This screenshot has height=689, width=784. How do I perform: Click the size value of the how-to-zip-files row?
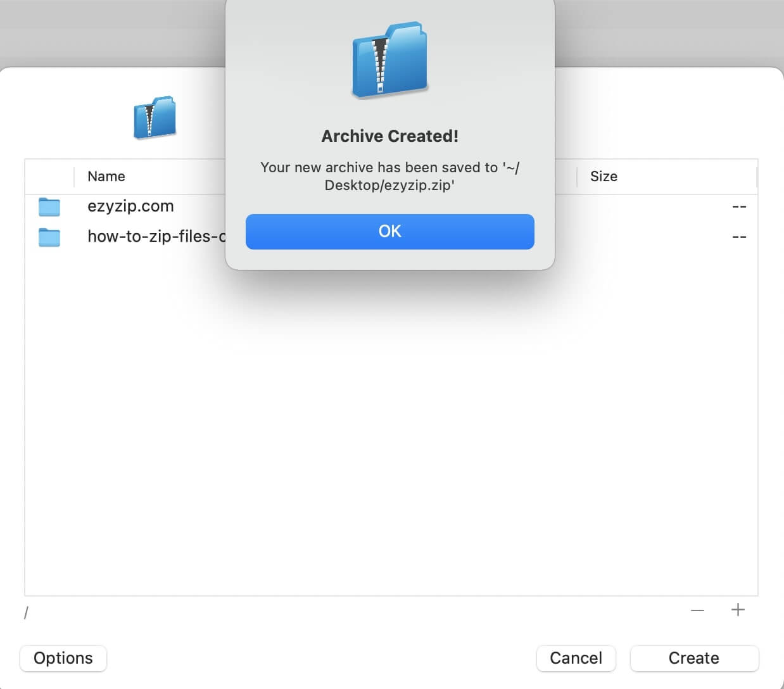(x=738, y=237)
